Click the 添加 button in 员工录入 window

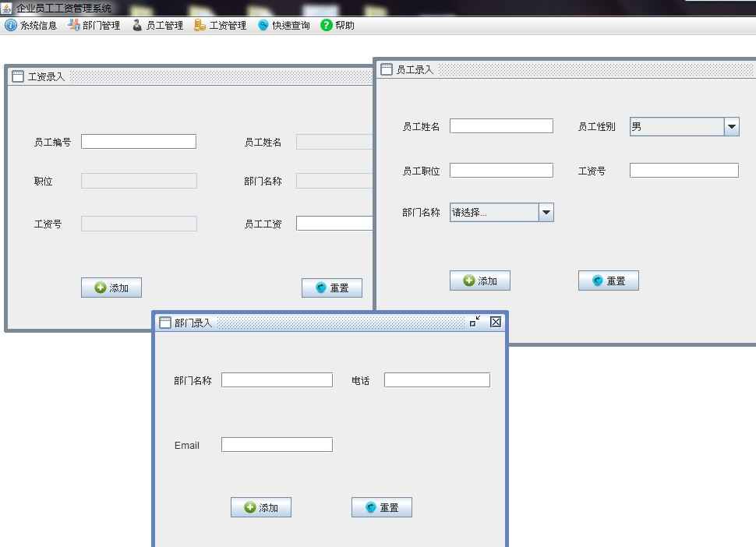(480, 281)
